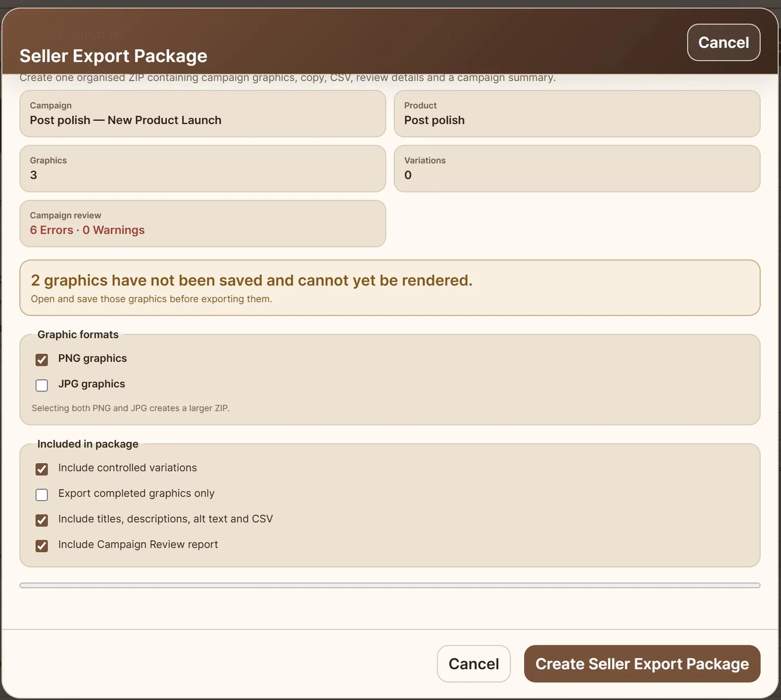Screen dimensions: 781x700
Task: Click the unsaved graphics warning headline
Action: coord(251,280)
